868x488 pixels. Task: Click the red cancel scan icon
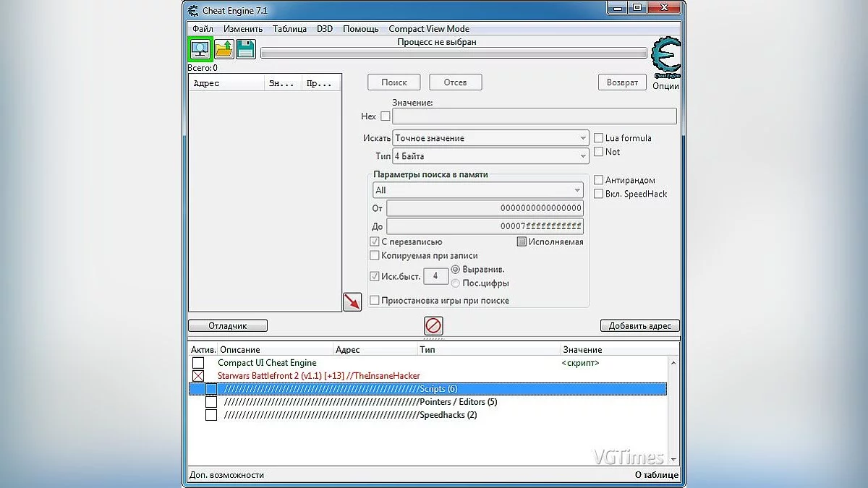[x=433, y=325]
